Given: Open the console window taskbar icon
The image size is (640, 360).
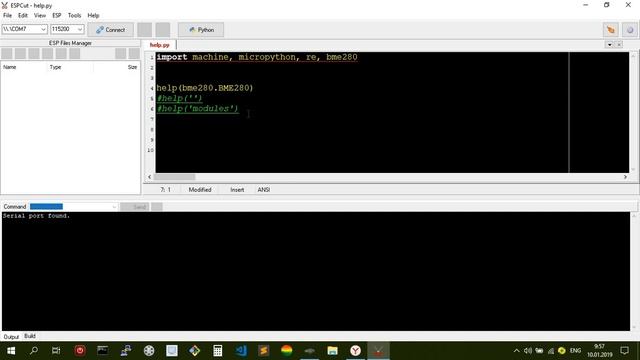Looking at the screenshot, I should 102,351.
